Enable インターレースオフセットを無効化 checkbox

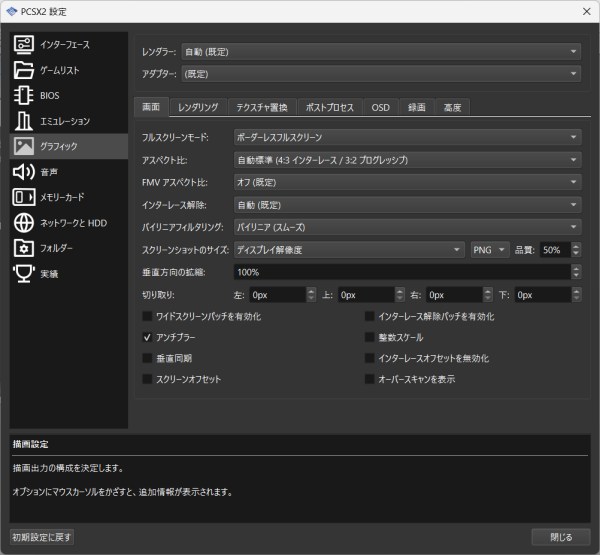(369, 358)
